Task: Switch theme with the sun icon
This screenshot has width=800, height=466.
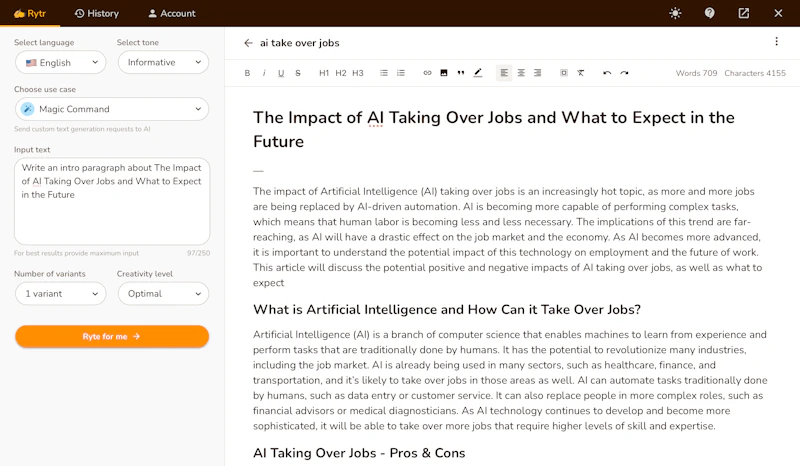Action: coord(675,13)
